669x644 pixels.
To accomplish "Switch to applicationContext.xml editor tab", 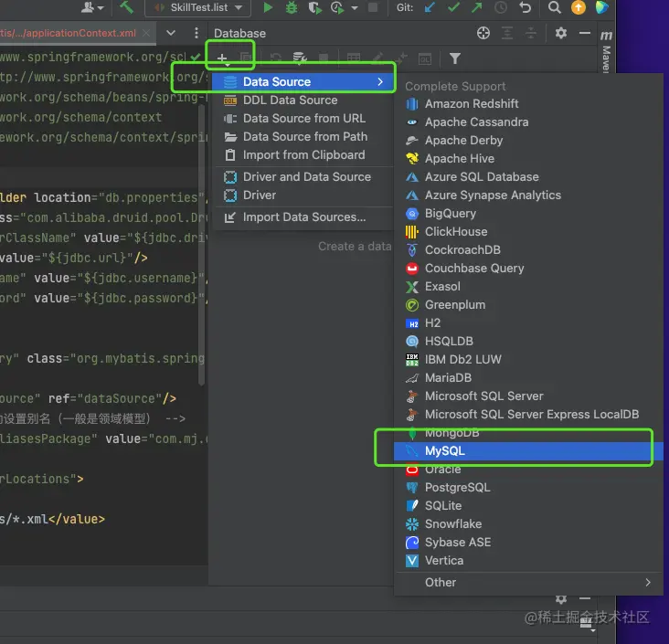I will click(x=69, y=33).
